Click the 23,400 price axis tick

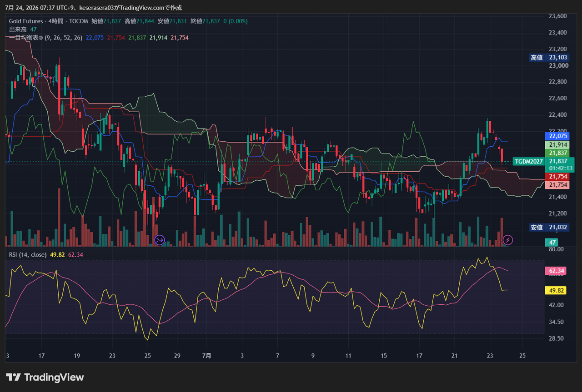point(557,33)
